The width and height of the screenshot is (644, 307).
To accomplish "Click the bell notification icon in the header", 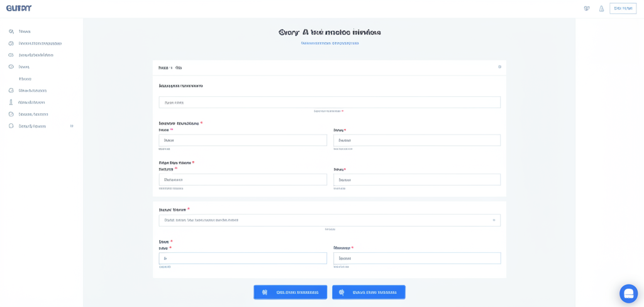I will tap(601, 9).
